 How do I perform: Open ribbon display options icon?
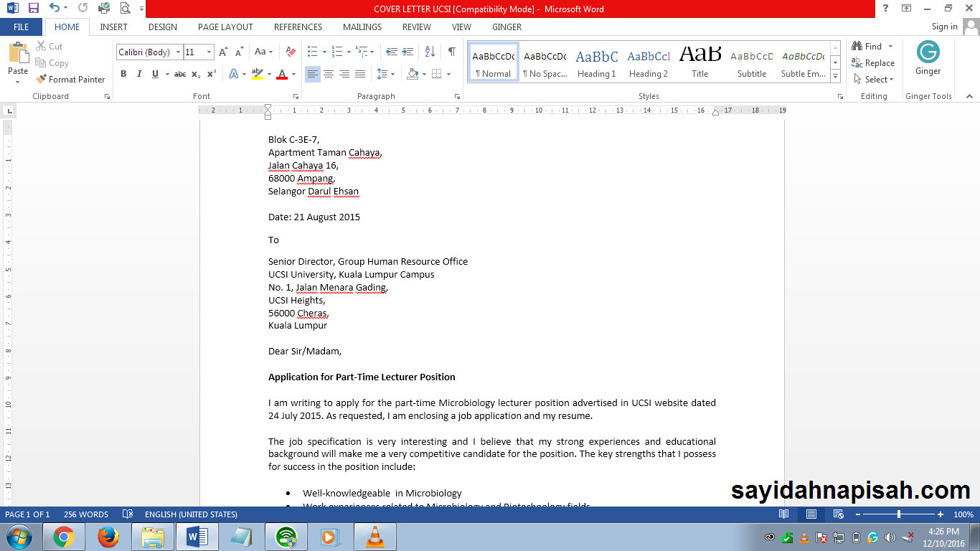[x=907, y=9]
